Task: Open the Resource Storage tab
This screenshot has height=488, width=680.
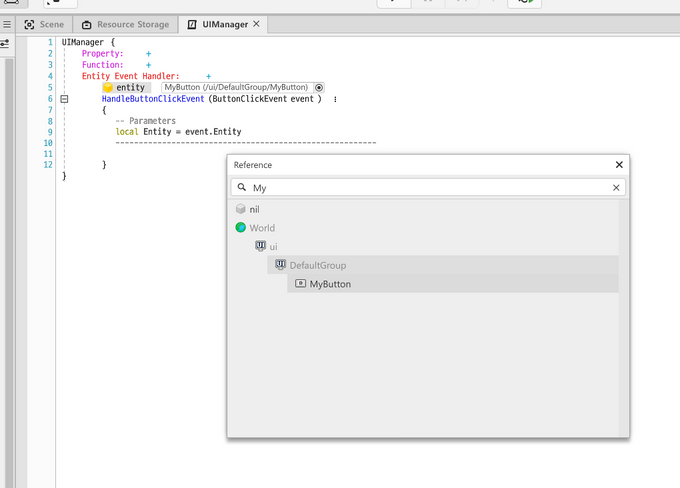Action: pos(125,24)
